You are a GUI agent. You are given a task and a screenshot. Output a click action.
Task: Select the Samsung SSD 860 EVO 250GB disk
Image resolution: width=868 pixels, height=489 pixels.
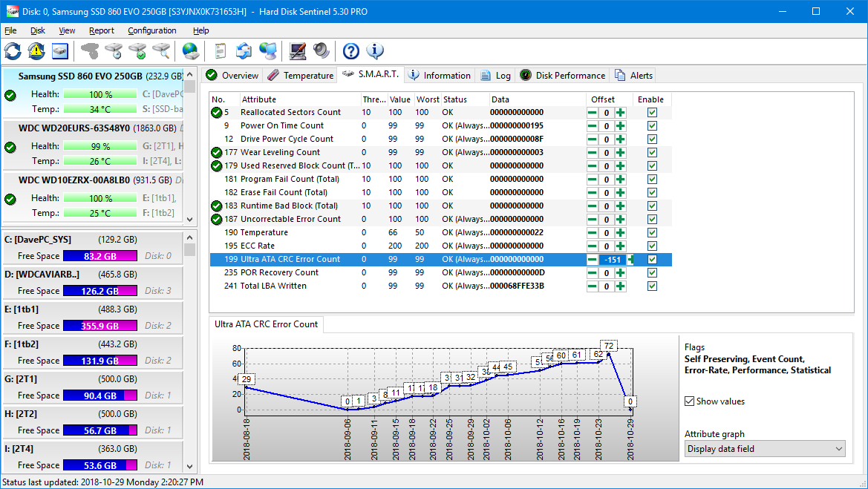tap(93, 92)
